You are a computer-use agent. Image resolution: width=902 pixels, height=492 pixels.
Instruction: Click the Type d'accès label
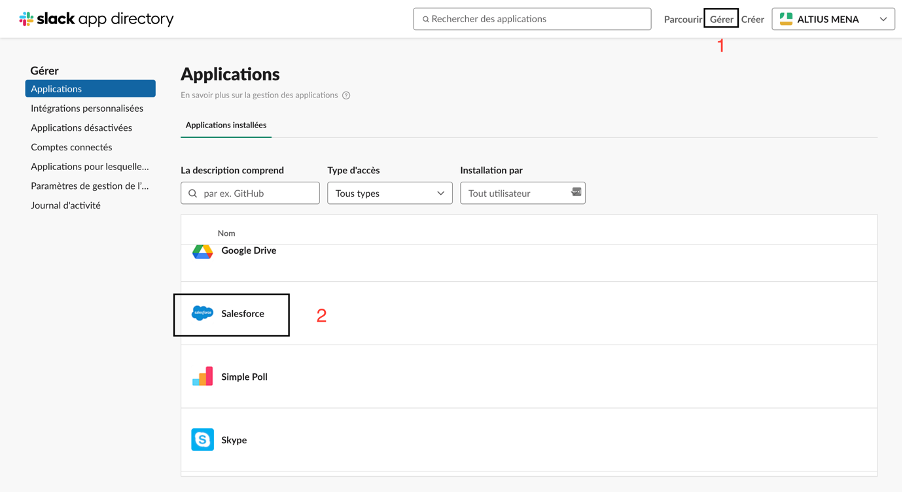(354, 170)
